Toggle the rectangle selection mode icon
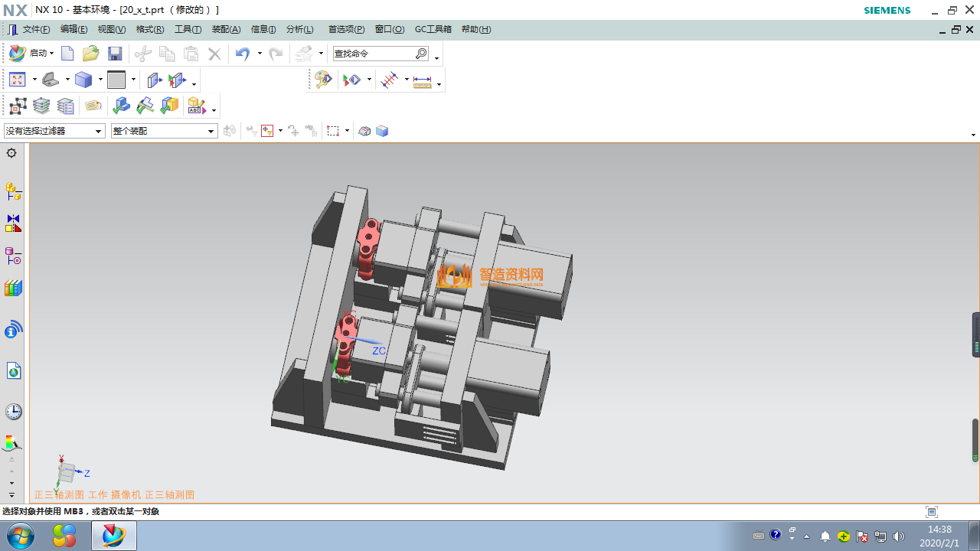980x551 pixels. point(333,131)
